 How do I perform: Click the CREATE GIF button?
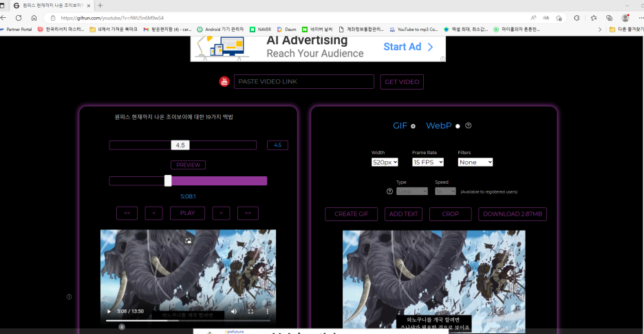click(351, 214)
